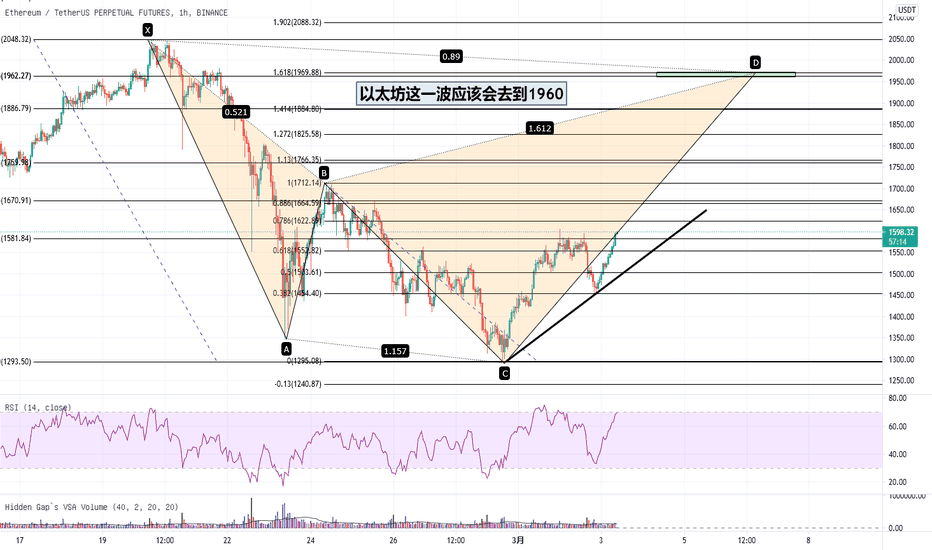
Task: Click the 1.612 ratio label on the BD line
Action: 539,128
